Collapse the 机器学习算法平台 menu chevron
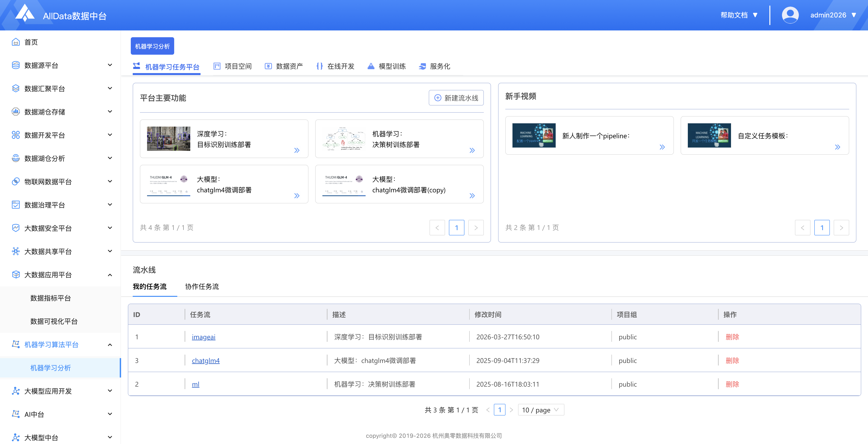Image resolution: width=868 pixels, height=444 pixels. (110, 345)
